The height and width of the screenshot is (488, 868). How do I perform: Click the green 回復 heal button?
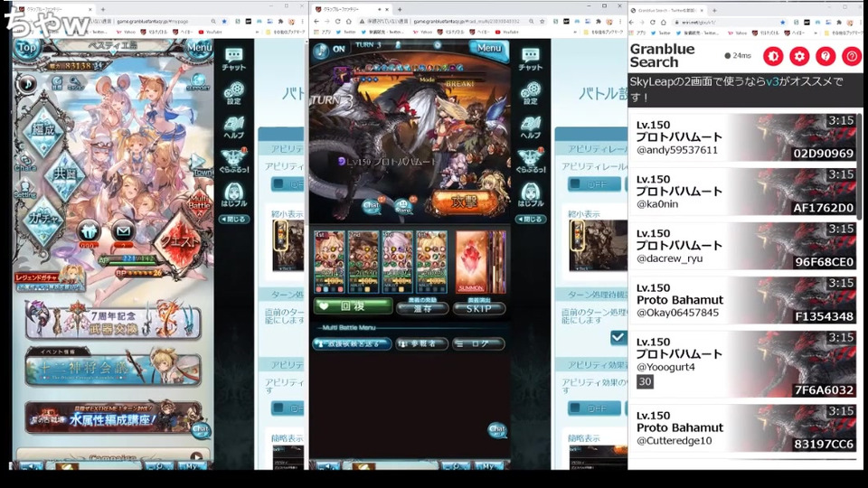coord(353,306)
